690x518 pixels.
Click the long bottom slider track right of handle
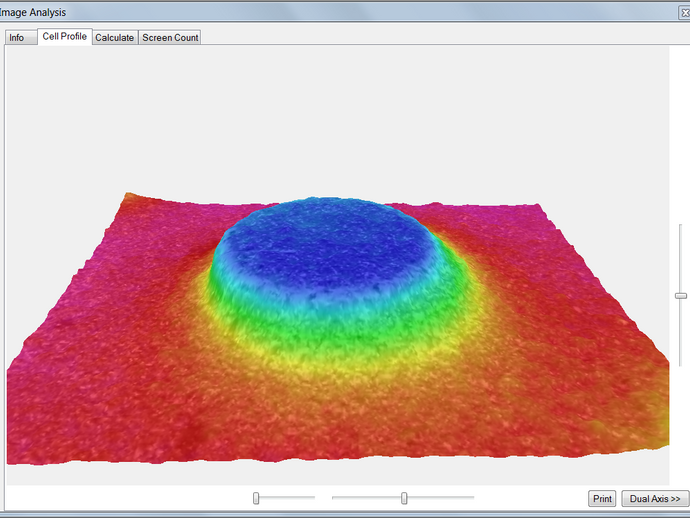pyautogui.click(x=440, y=498)
